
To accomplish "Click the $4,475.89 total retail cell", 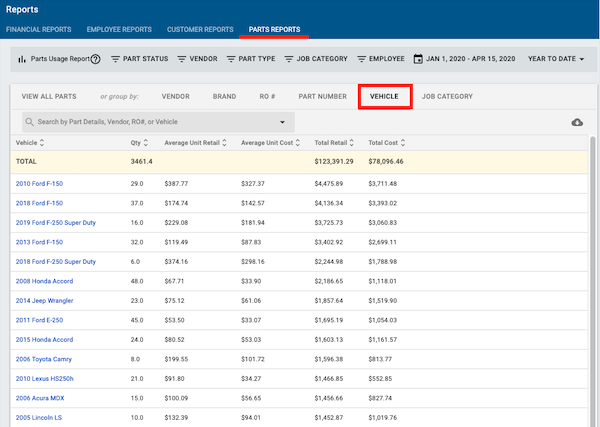I will pyautogui.click(x=329, y=184).
